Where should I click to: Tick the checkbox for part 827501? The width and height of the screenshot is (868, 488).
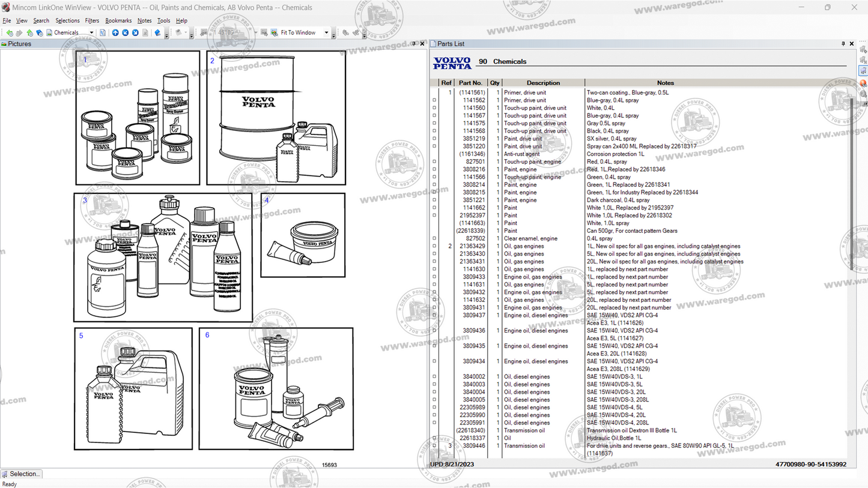tap(434, 161)
